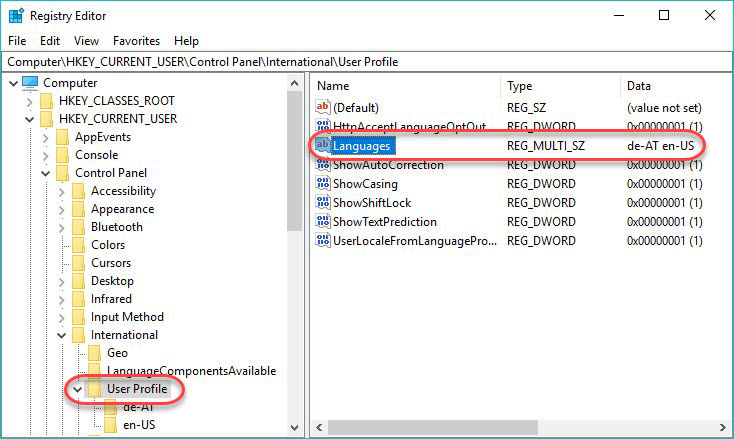The image size is (734, 439).
Task: Click the (value not set) data cell
Action: click(664, 108)
